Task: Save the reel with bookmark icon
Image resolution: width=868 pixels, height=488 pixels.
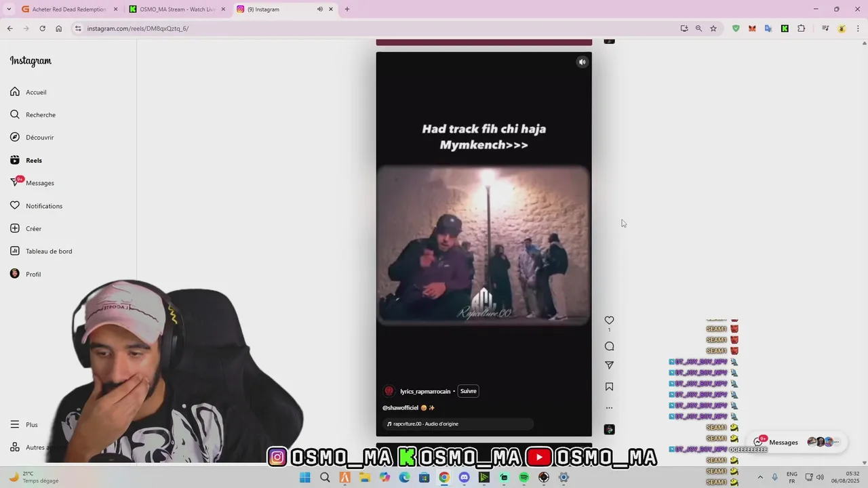Action: (x=609, y=387)
